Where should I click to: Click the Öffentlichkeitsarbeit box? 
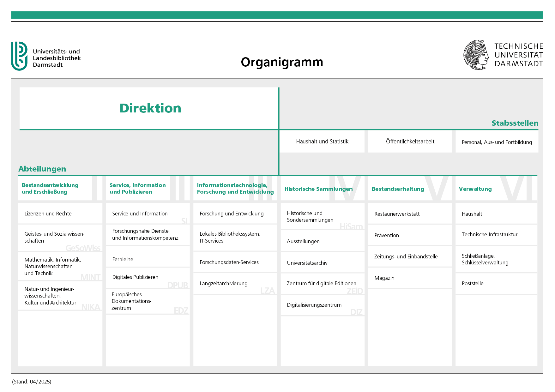click(x=410, y=142)
